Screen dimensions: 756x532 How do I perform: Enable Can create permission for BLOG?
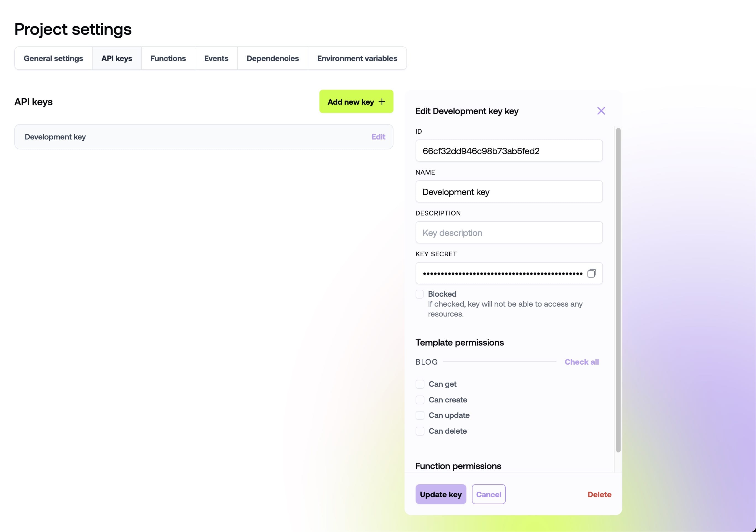coord(420,399)
